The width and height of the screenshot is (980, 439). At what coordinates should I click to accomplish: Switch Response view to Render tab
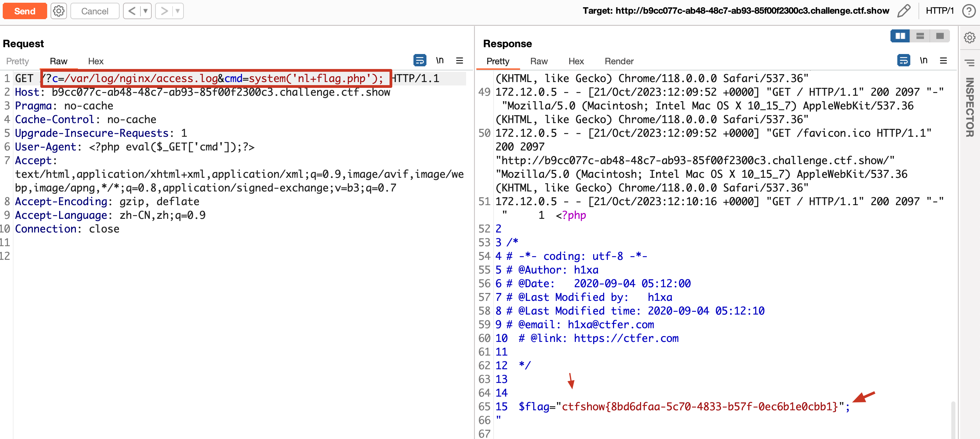click(x=619, y=61)
